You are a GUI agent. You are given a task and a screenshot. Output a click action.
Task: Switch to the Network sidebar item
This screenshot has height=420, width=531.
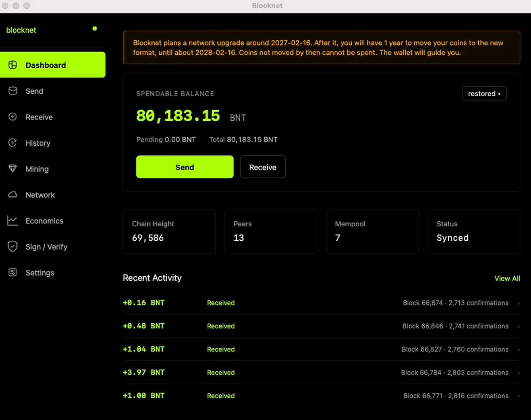53,195
